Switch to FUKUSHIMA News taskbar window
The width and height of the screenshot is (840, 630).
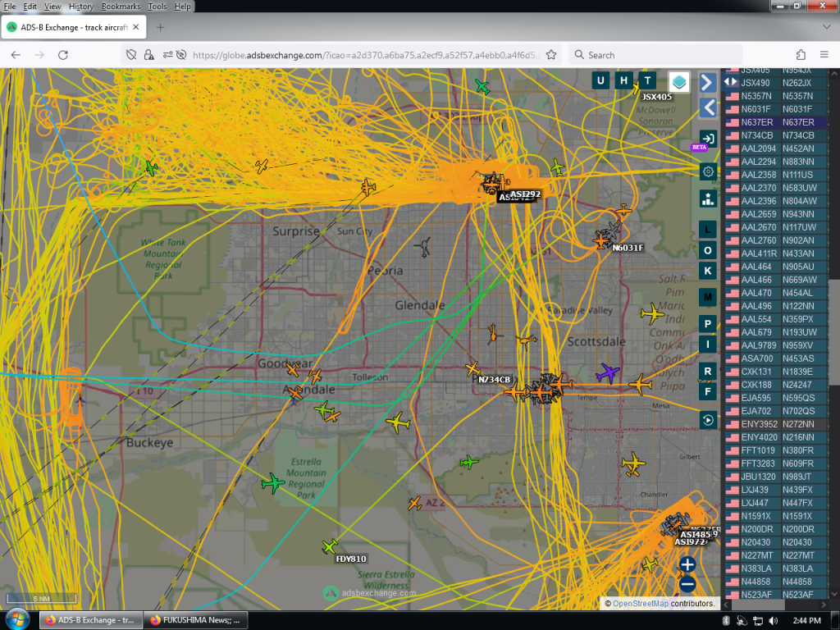tap(197, 620)
